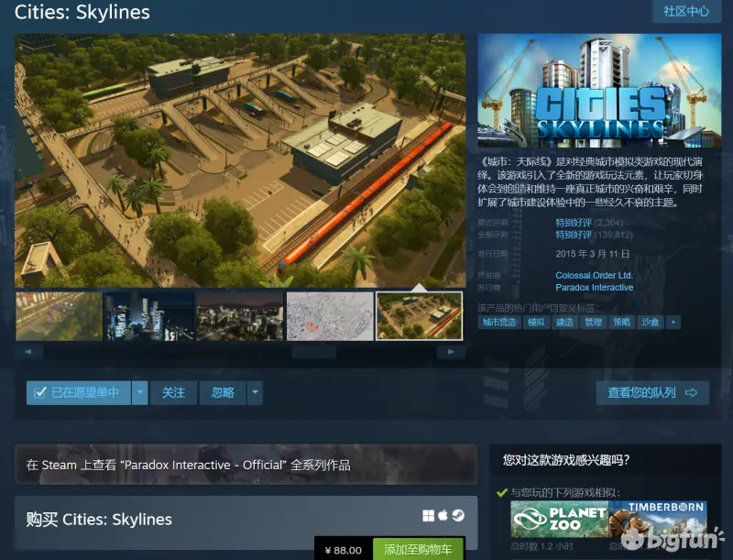The height and width of the screenshot is (560, 733).
Task: Click 添加至购物车 add to cart
Action: coord(418,549)
